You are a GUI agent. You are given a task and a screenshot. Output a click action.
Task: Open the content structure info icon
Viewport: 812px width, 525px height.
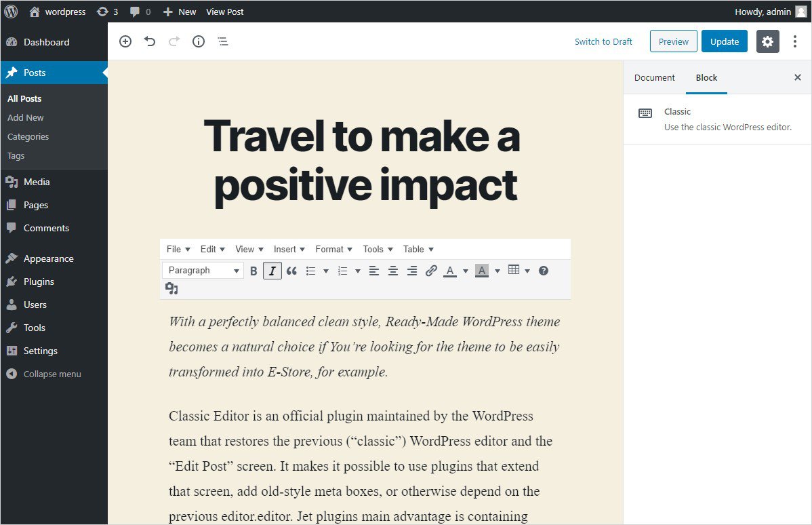tap(199, 41)
